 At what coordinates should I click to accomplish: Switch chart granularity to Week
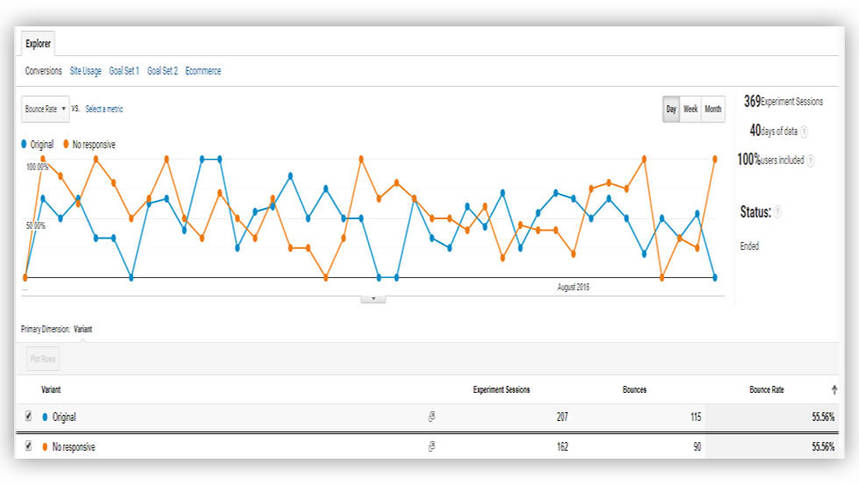coord(690,109)
